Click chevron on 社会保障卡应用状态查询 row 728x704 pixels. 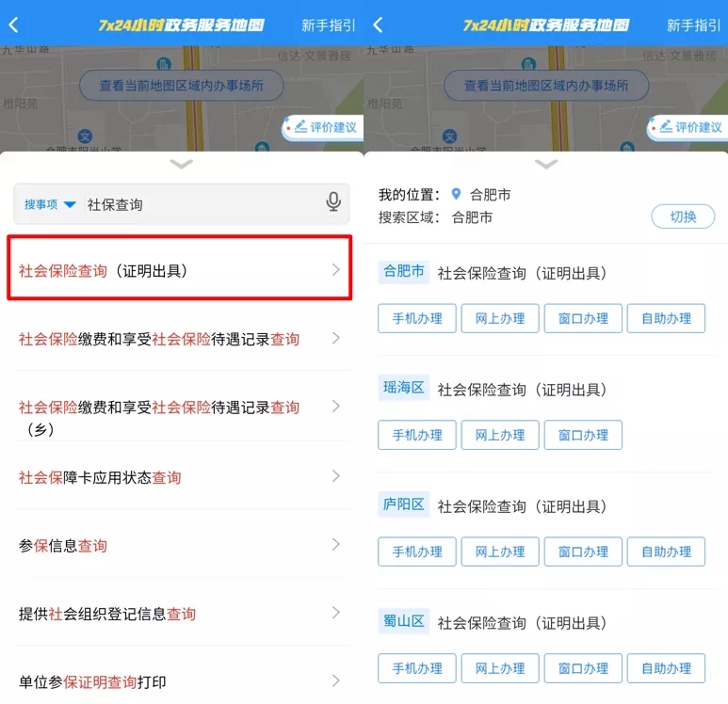[336, 475]
